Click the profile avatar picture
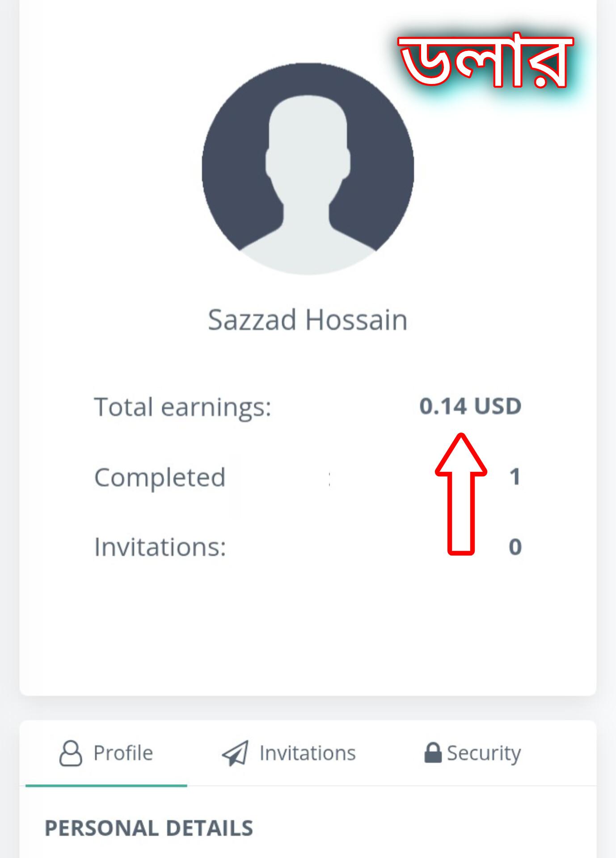 [x=308, y=168]
